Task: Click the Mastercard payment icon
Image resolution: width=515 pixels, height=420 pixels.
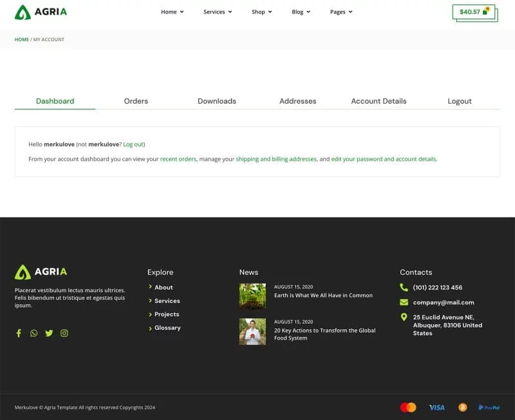Action: point(408,407)
